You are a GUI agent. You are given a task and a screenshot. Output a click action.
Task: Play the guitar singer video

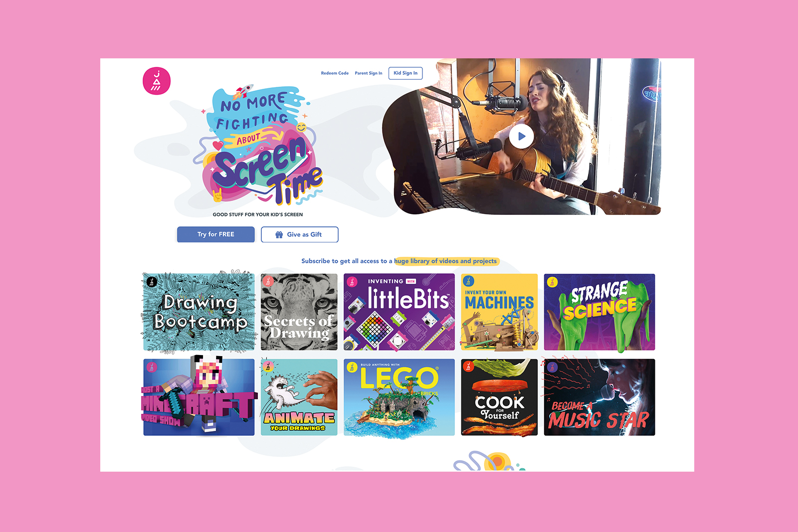click(x=521, y=136)
